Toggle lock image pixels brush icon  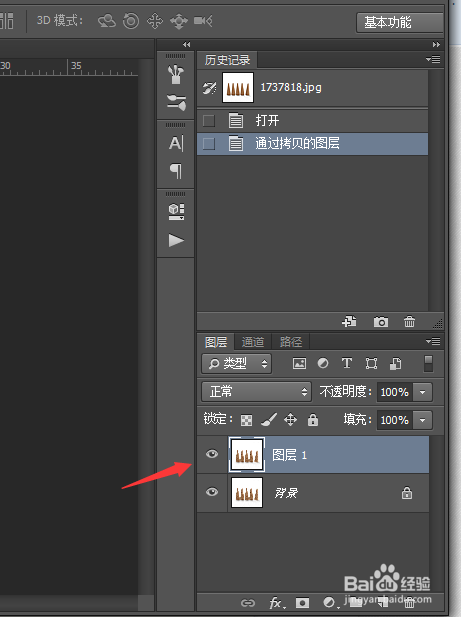pyautogui.click(x=269, y=419)
